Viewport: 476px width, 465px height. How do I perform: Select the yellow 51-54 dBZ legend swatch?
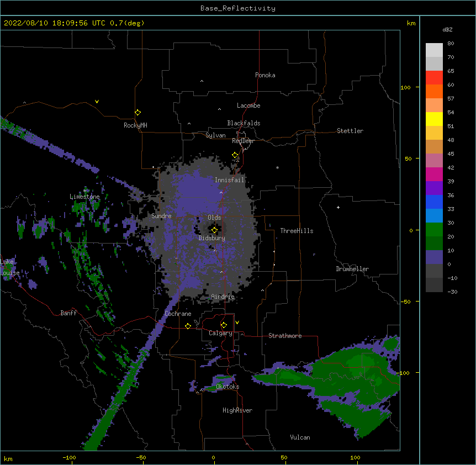click(x=434, y=119)
